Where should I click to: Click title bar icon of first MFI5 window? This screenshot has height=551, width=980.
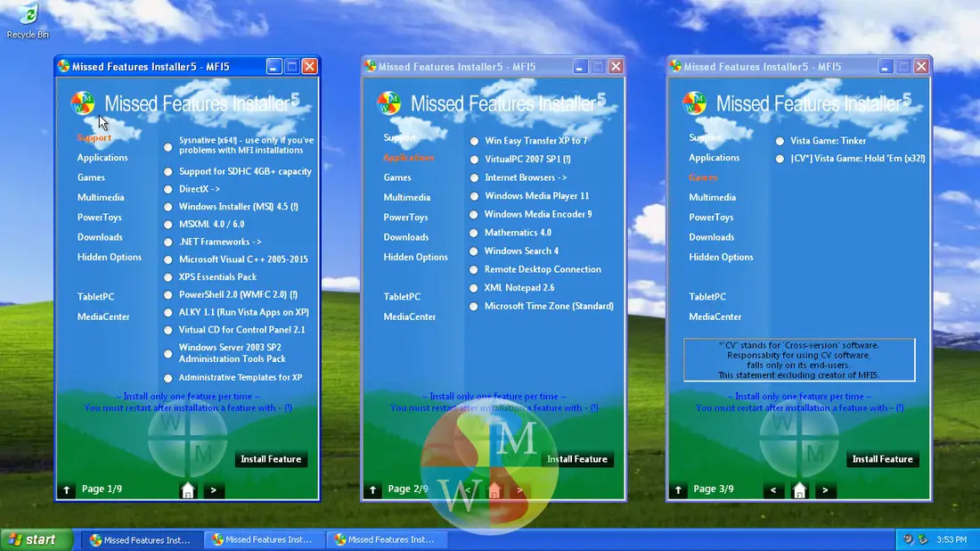coord(64,66)
